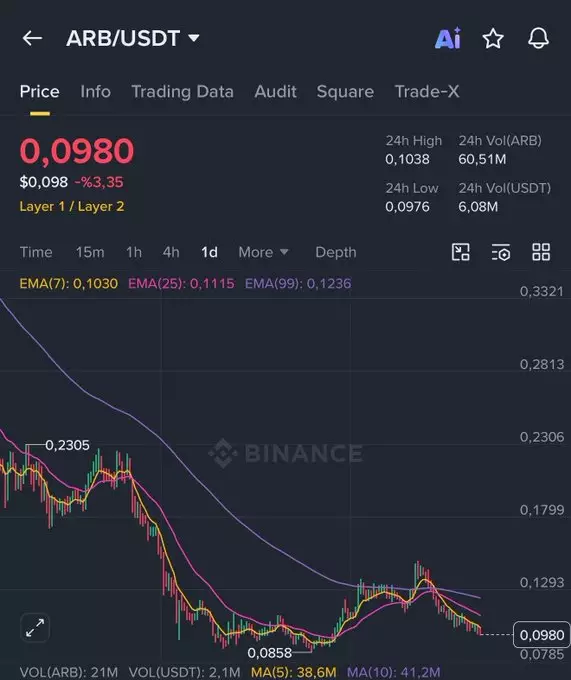Viewport: 571px width, 680px height.
Task: Add ARB/USDT to favorites with star
Action: pos(493,39)
